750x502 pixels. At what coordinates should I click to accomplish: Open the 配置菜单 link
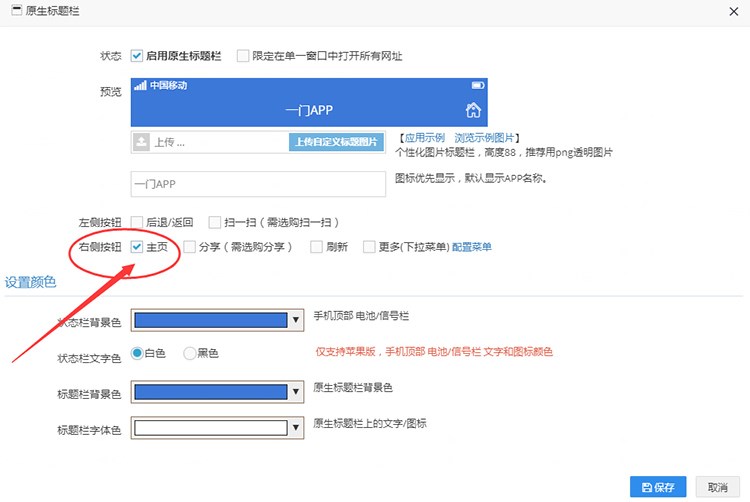(472, 247)
